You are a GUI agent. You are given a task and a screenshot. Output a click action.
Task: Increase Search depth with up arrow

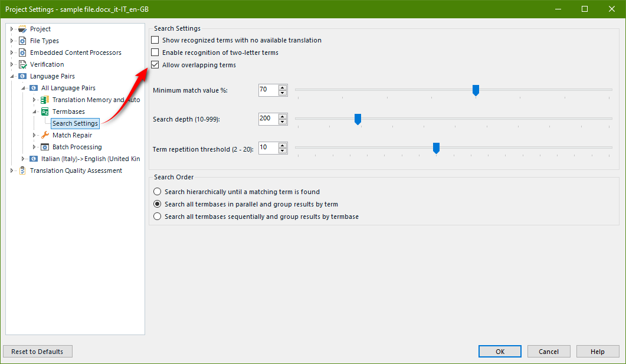click(x=283, y=116)
